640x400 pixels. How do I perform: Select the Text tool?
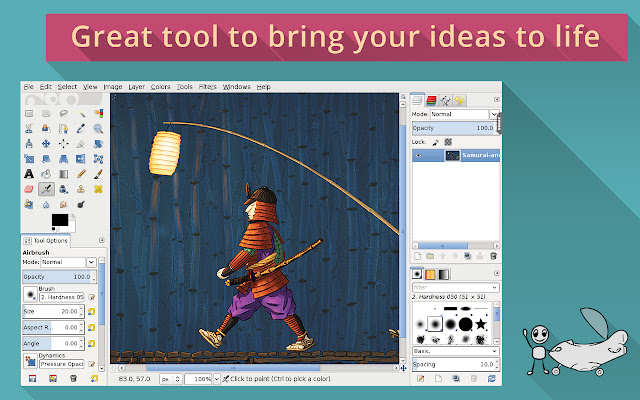click(x=29, y=174)
